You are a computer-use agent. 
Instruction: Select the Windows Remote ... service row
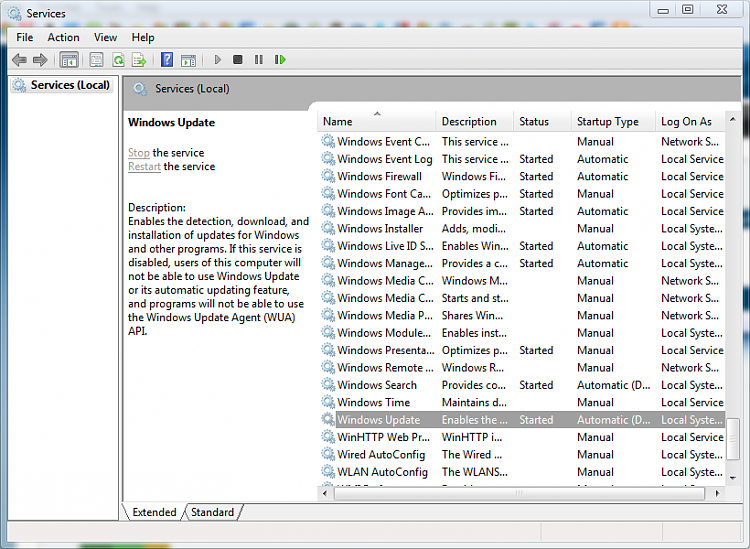[522, 367]
